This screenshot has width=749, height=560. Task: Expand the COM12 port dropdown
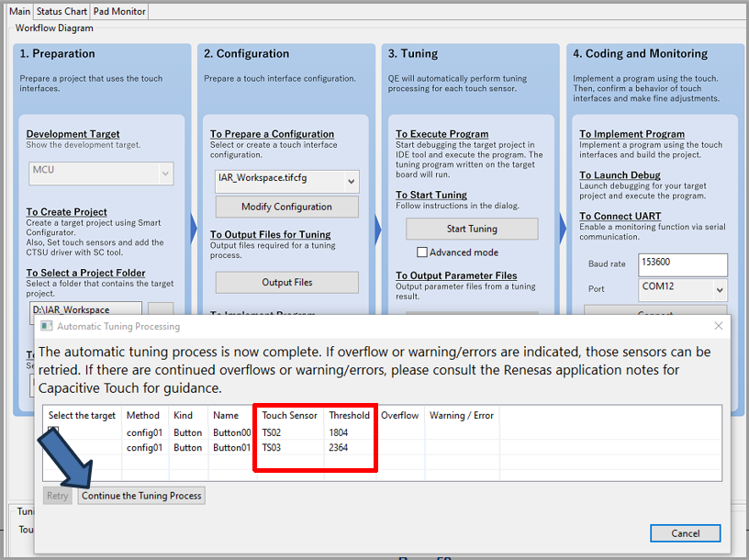pos(718,290)
